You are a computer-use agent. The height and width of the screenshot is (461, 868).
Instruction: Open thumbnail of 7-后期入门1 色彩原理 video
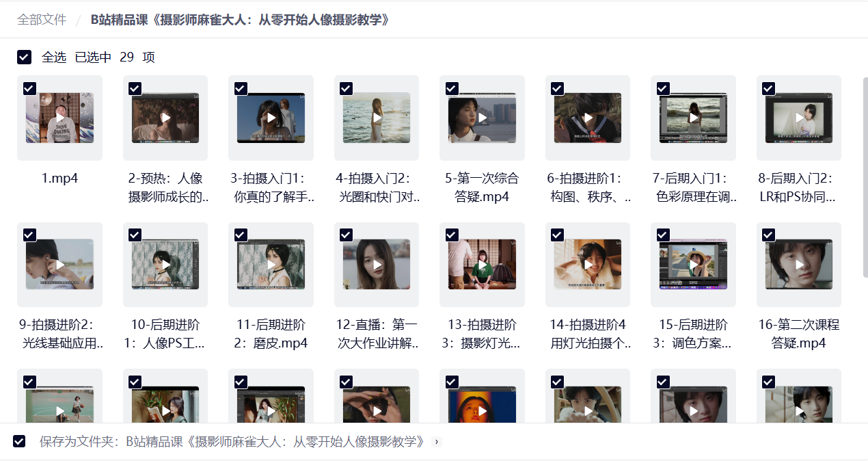click(694, 118)
